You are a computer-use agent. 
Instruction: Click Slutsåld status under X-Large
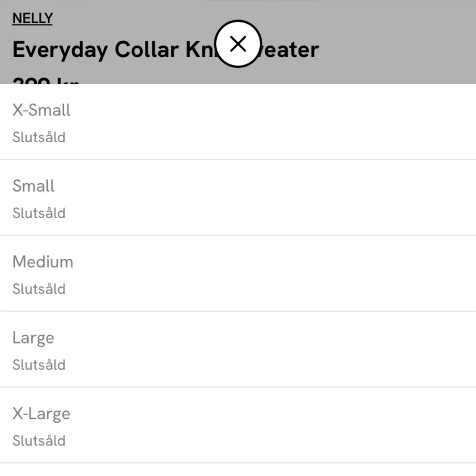[x=39, y=441]
